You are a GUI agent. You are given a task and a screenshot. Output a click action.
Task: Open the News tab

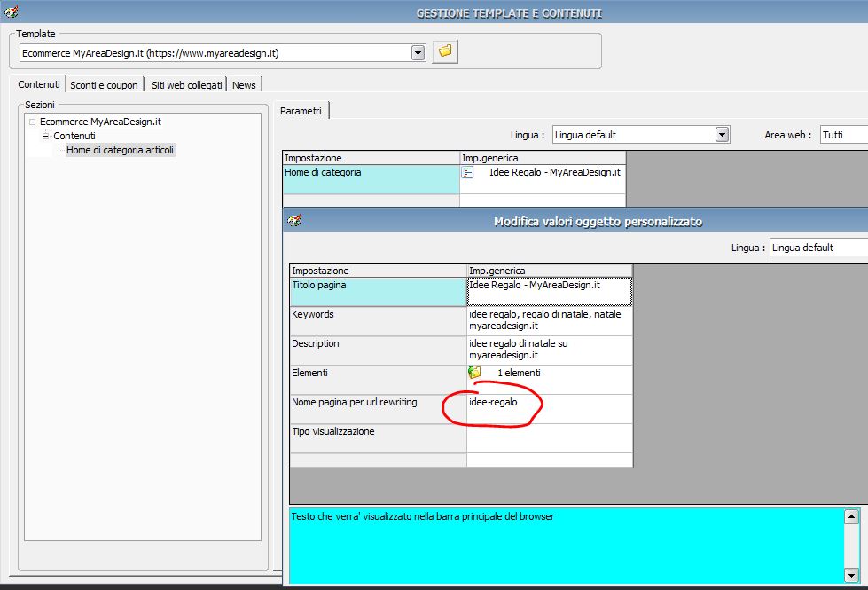tap(244, 85)
